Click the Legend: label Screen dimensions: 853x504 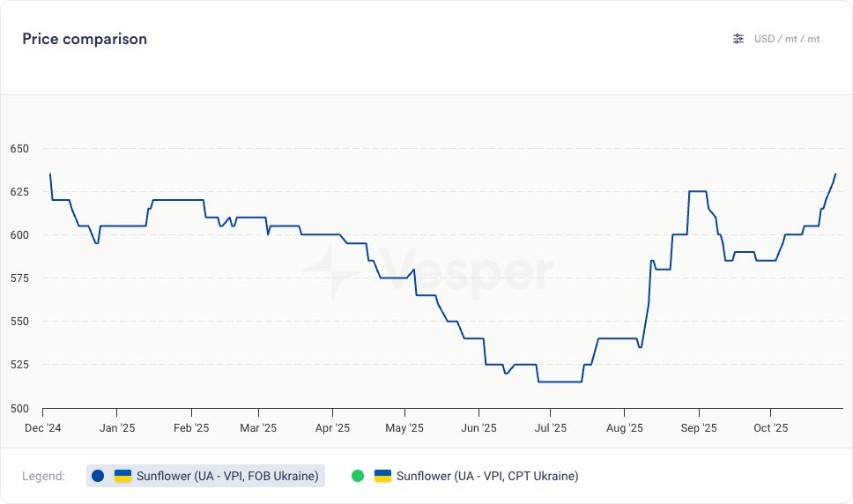(43, 476)
